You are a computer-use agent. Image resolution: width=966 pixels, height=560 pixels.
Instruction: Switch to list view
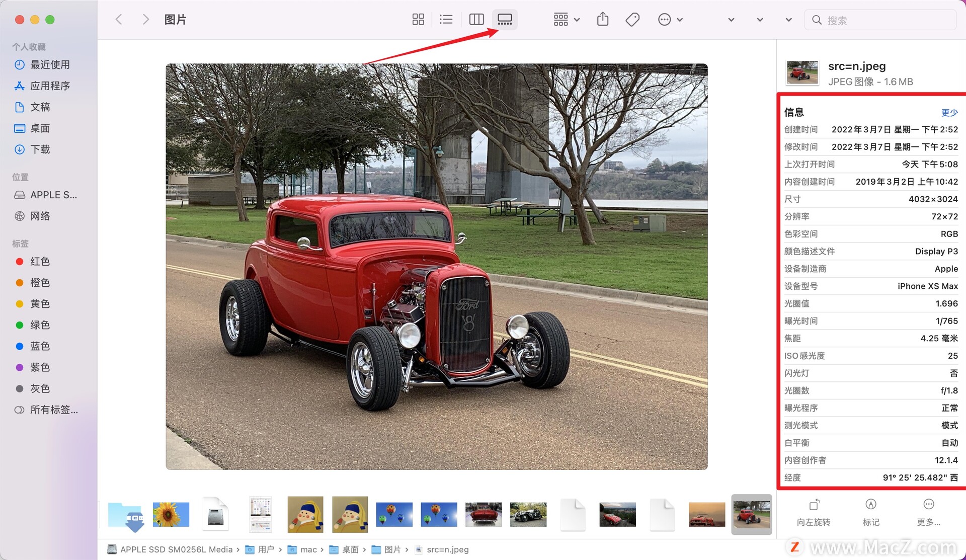pyautogui.click(x=446, y=20)
